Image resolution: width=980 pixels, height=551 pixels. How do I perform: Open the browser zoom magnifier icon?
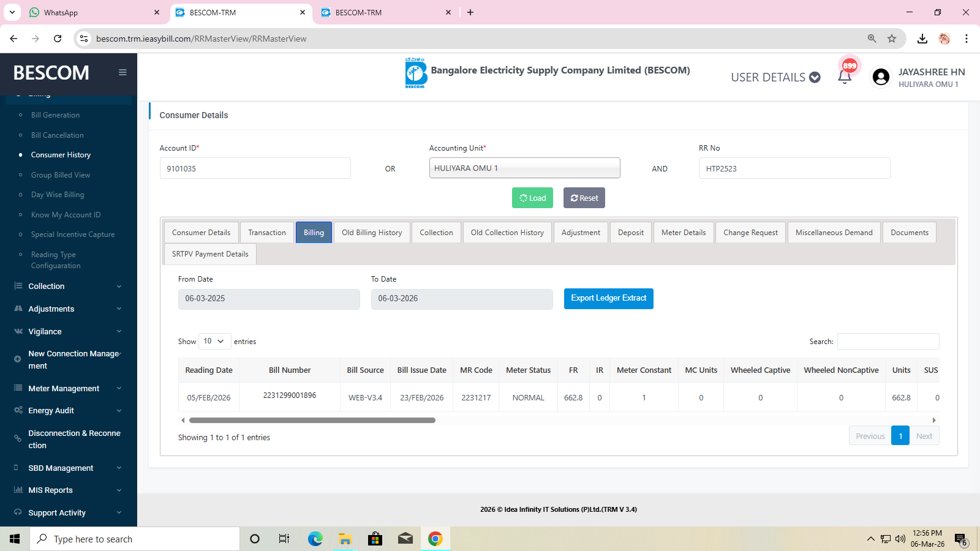[872, 39]
